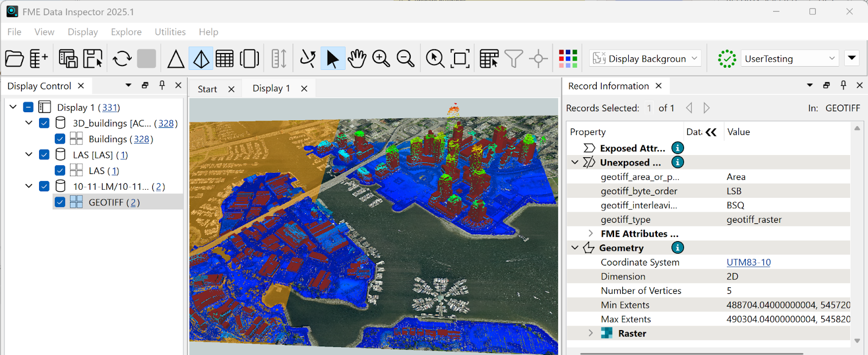Open the View menu
Viewport: 868px width, 355px height.
tap(44, 32)
